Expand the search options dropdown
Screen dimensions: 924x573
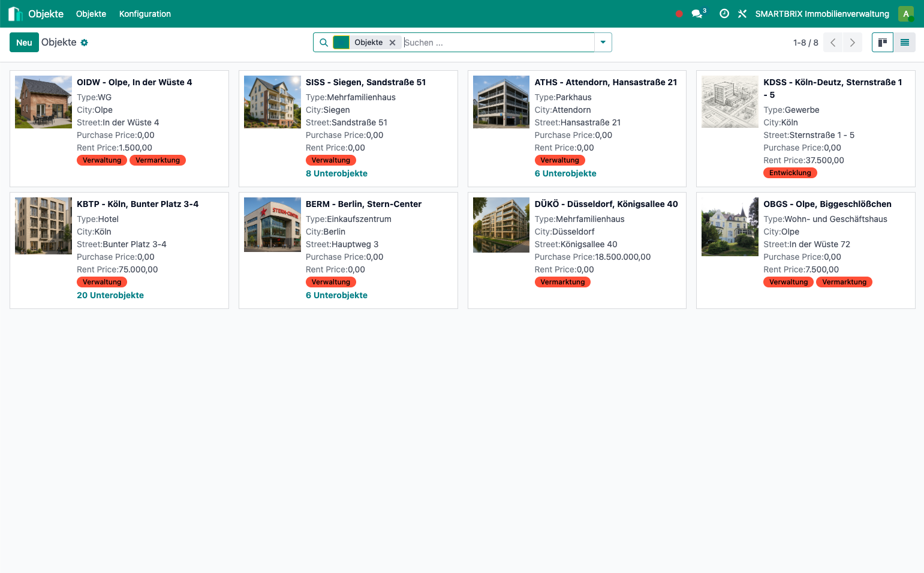click(x=603, y=43)
